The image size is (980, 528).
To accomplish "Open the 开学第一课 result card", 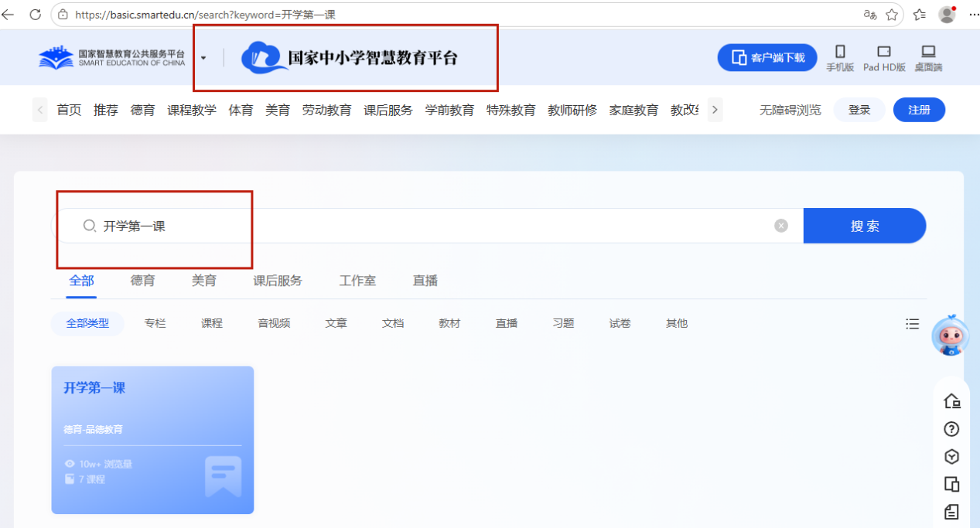I will pos(152,440).
